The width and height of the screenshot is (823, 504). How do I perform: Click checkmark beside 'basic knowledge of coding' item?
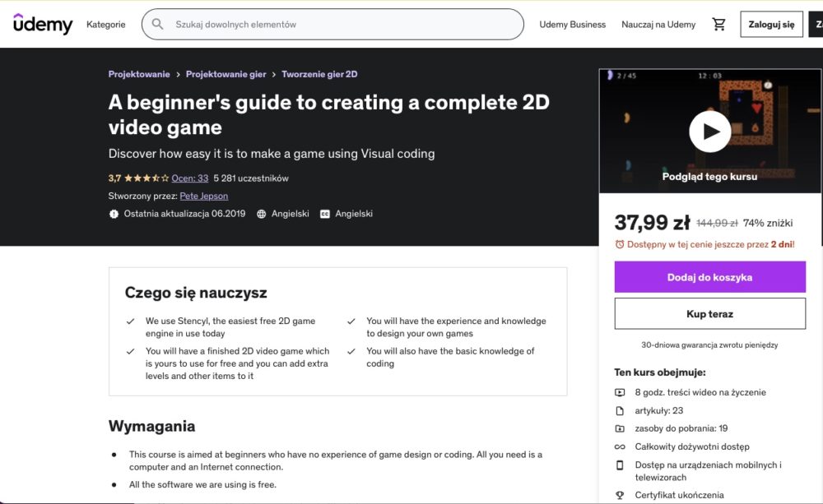point(351,351)
